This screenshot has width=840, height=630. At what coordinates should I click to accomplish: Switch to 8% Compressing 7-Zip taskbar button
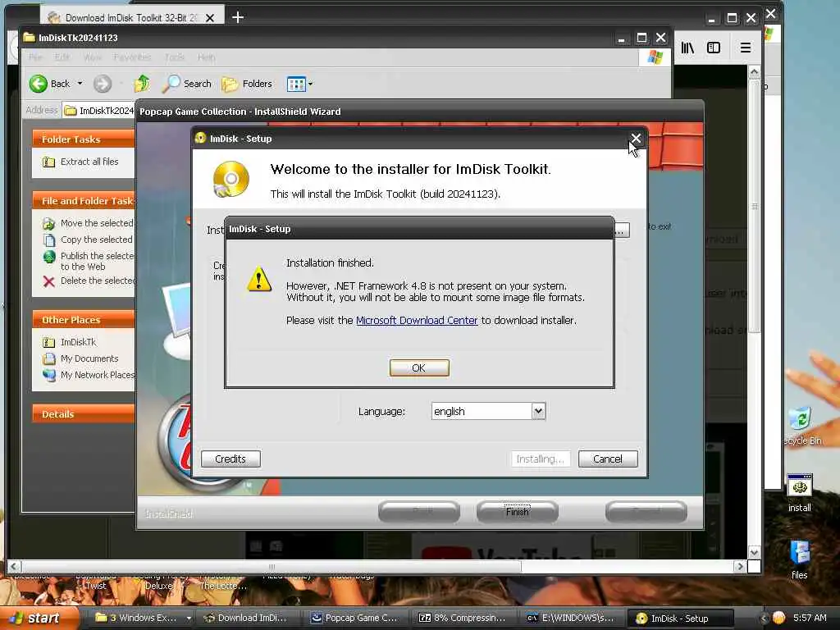coord(466,619)
